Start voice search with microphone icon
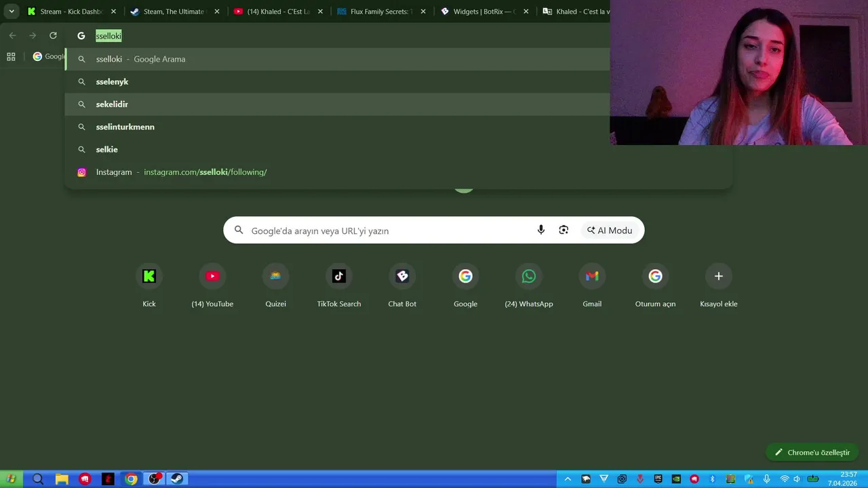Screen dimensions: 868x488 541,230
